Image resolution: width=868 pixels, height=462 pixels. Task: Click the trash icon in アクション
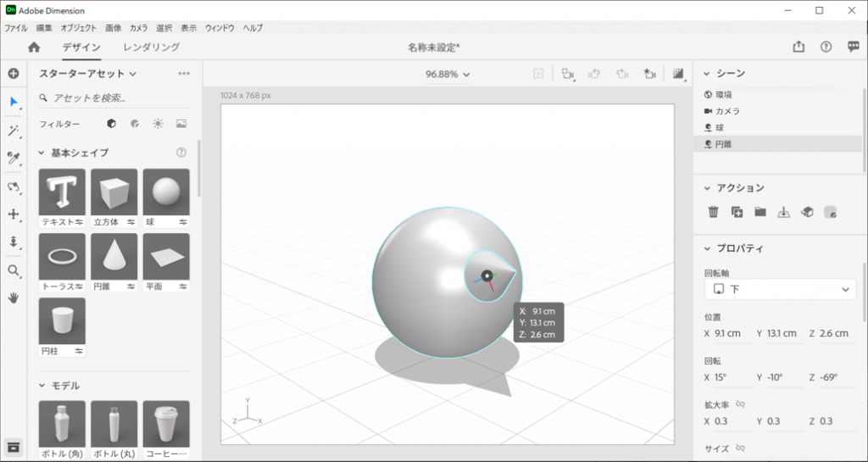point(713,212)
